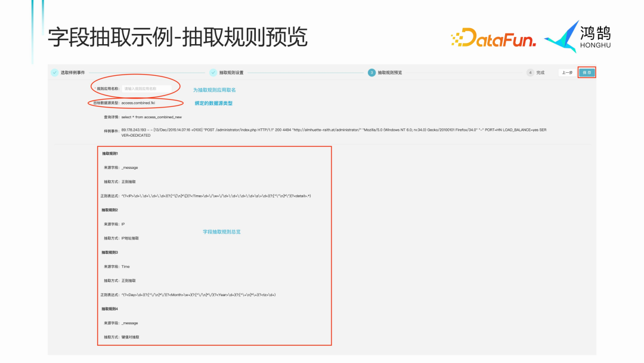
Task: Switch to the 选取样例事件 step label
Action: click(x=73, y=72)
